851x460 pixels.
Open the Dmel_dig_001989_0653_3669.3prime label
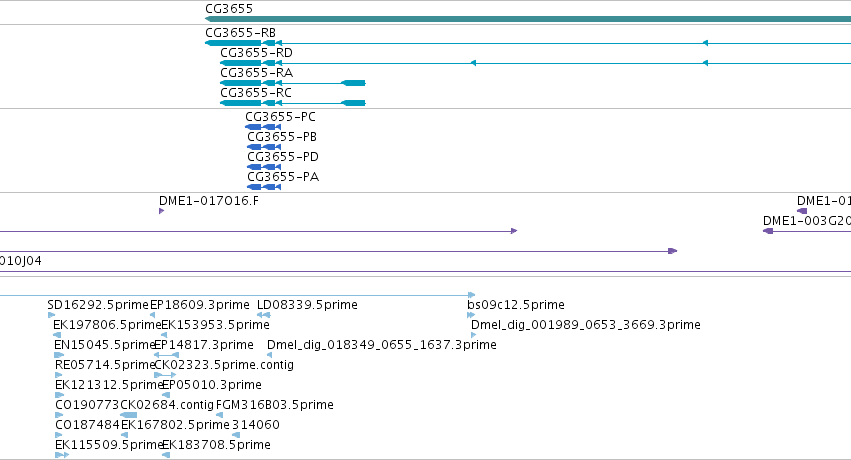(586, 325)
